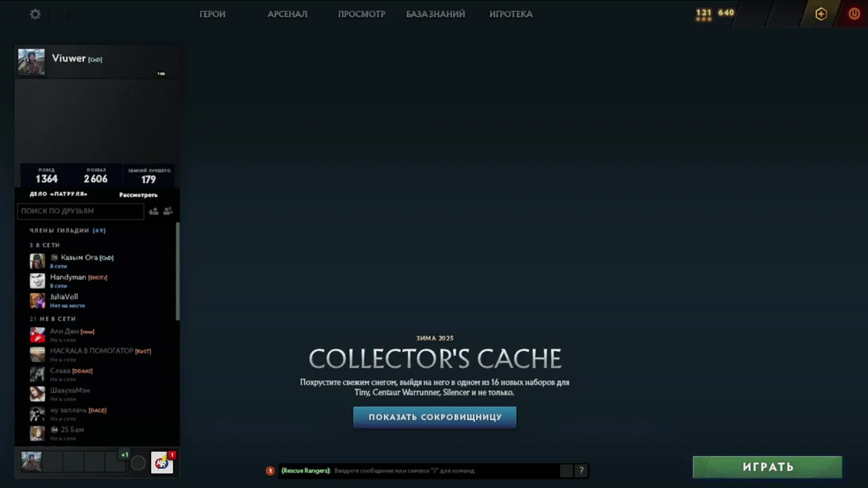Open the ГЕРОИ menu tab
The height and width of the screenshot is (488, 868).
212,14
